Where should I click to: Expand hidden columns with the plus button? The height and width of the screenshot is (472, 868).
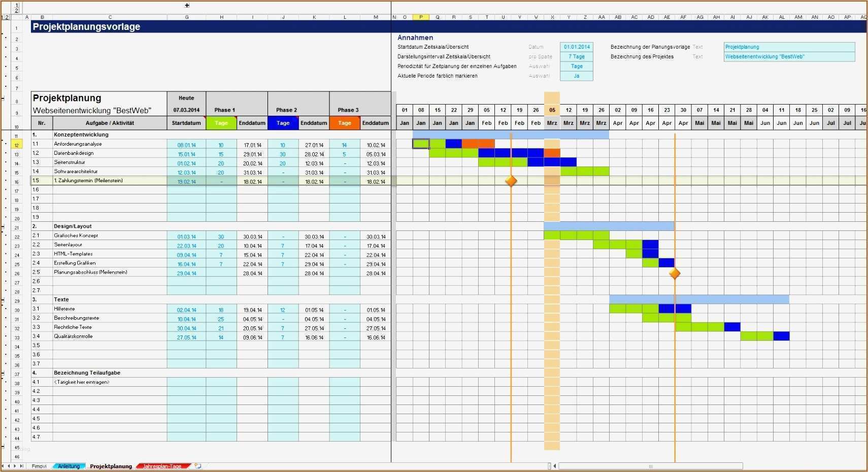point(187,6)
